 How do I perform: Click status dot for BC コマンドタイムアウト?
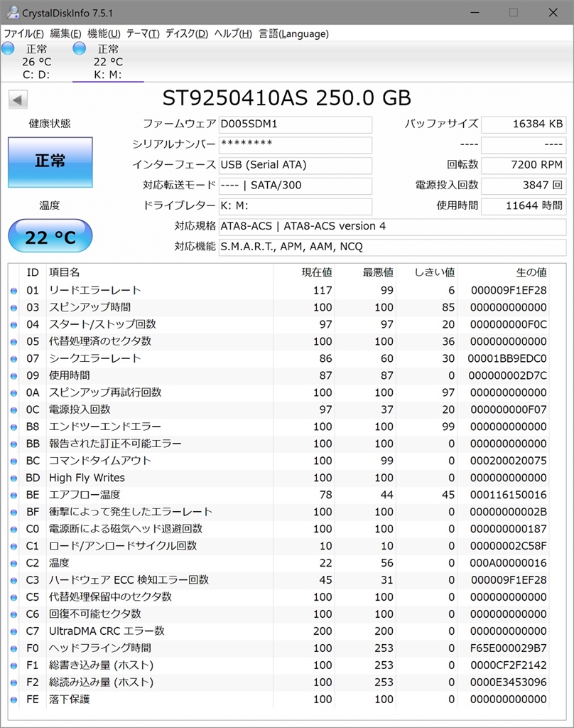14,461
